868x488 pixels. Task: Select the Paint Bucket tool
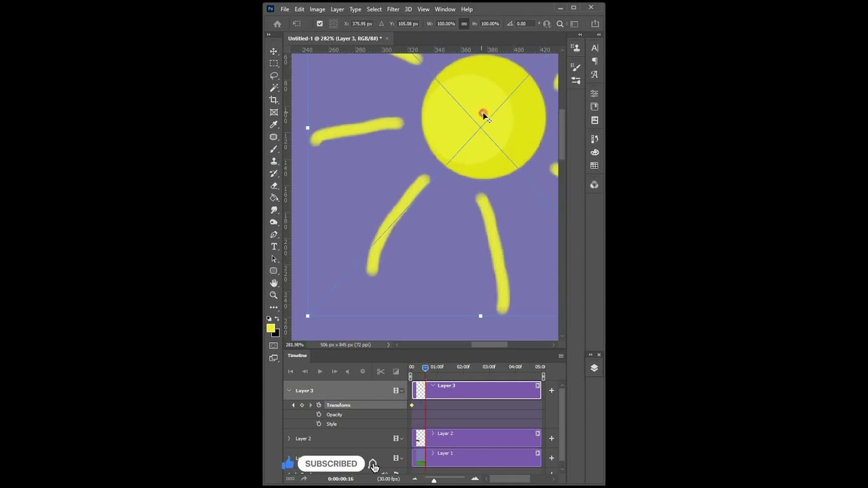274,197
